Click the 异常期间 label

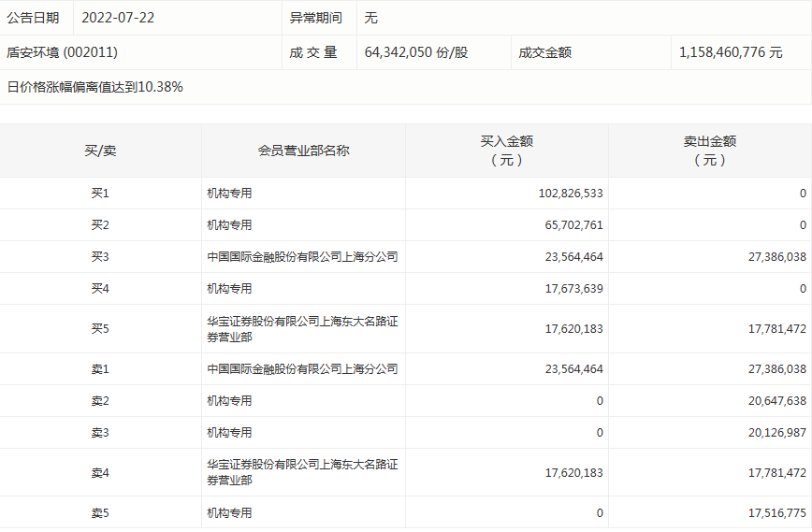[316, 18]
